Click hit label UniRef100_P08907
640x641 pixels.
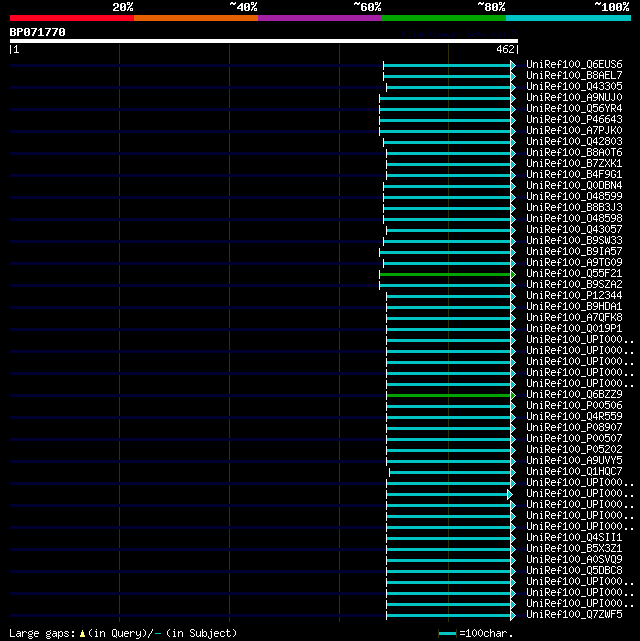pos(574,428)
